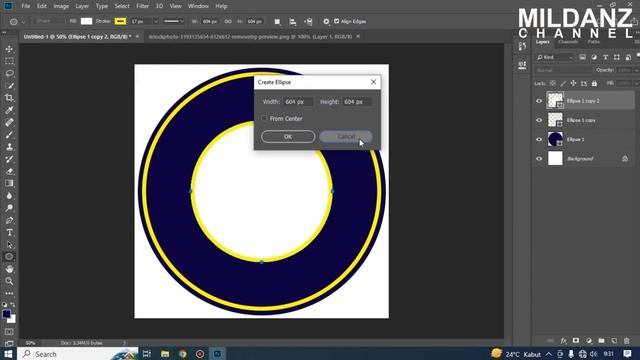Image resolution: width=640 pixels, height=360 pixels.
Task: Open the Ellipse tool preset picker arrow
Action: [23, 21]
